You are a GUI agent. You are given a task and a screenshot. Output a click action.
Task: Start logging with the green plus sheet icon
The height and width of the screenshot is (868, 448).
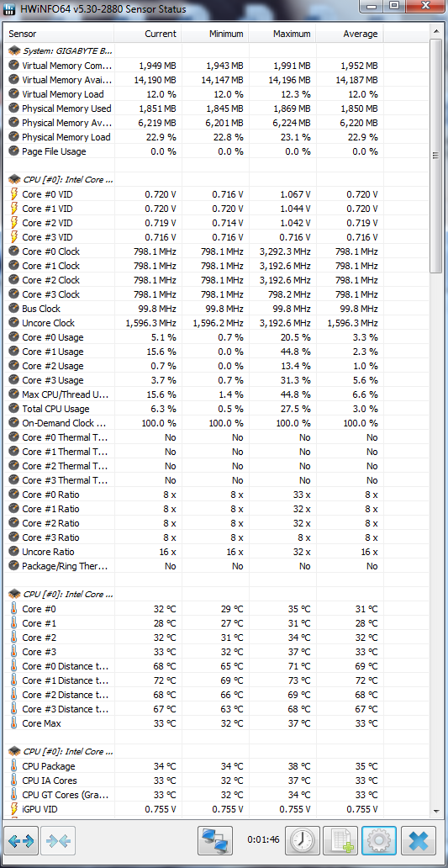tap(340, 840)
